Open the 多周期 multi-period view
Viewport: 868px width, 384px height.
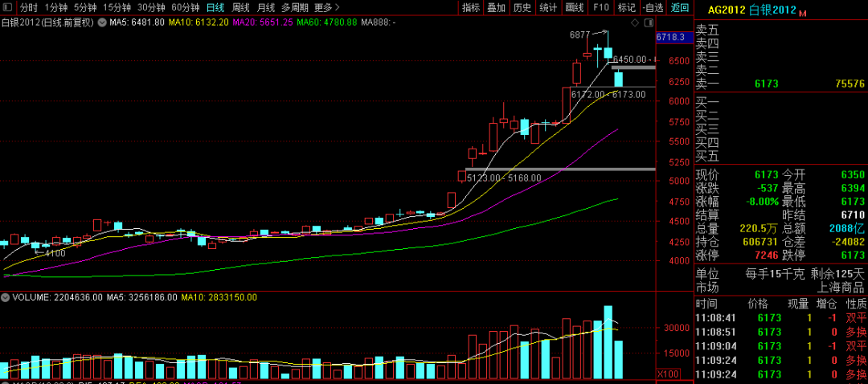tap(294, 8)
